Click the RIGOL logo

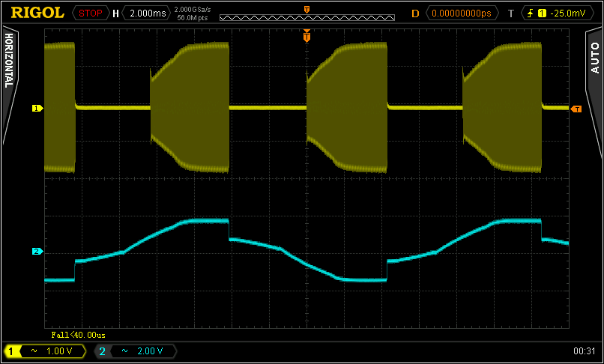pos(37,13)
